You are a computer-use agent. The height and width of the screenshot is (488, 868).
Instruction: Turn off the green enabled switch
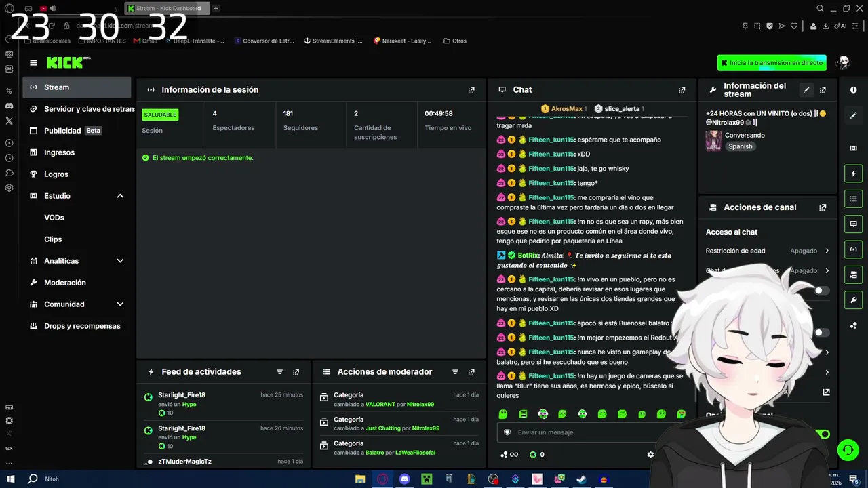pos(823,434)
